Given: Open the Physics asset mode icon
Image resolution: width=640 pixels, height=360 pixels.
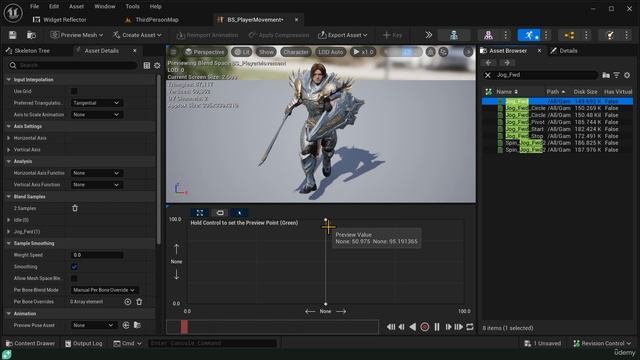Looking at the screenshot, I should click(610, 35).
